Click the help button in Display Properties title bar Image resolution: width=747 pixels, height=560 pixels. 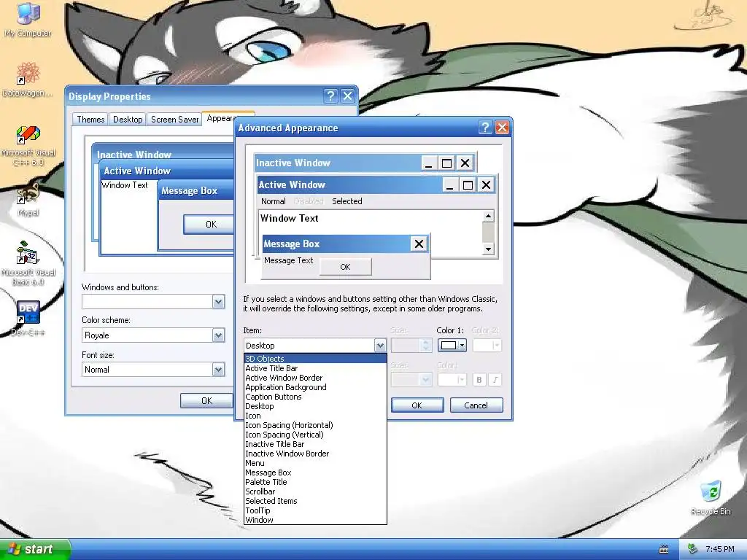click(x=330, y=96)
